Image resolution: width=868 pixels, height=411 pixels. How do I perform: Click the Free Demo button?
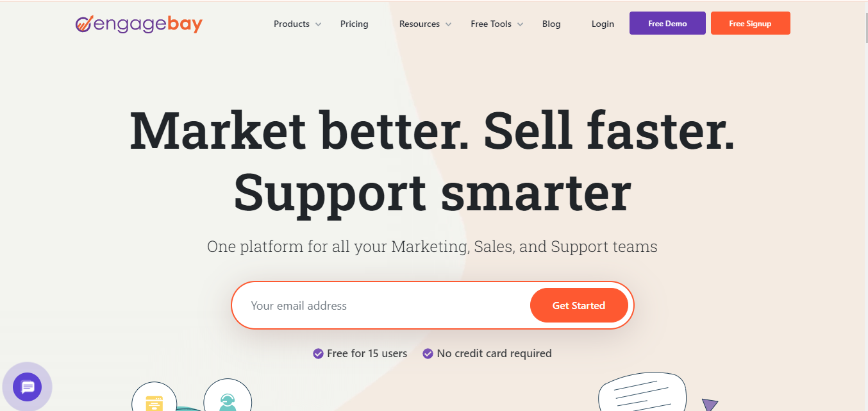pyautogui.click(x=667, y=23)
